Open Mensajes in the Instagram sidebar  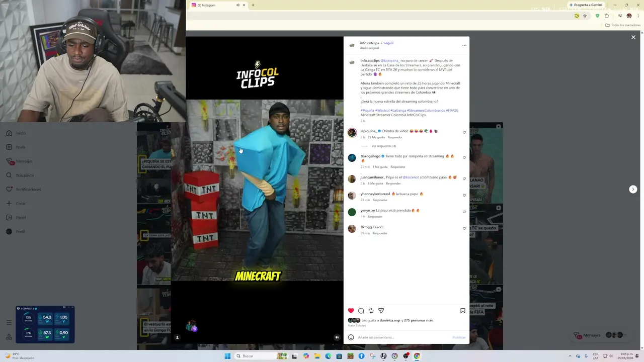point(19,161)
